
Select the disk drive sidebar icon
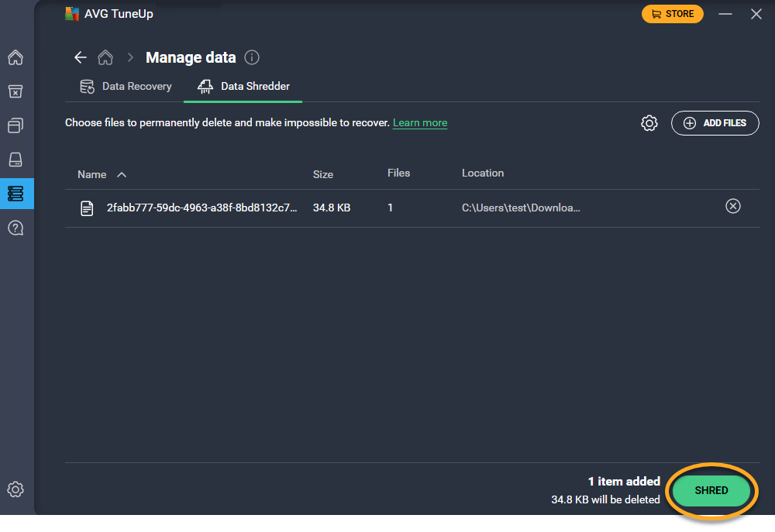(15, 160)
